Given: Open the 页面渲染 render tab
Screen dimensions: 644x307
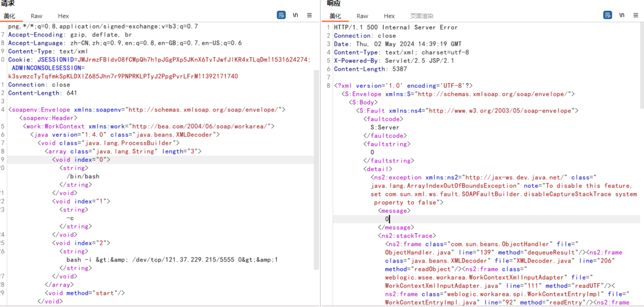Looking at the screenshot, I should [x=422, y=16].
